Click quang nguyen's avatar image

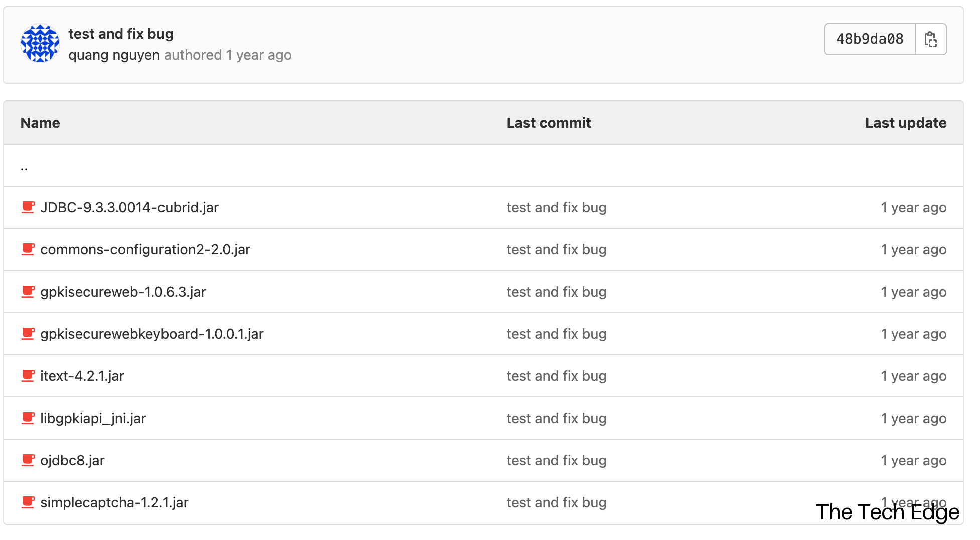40,44
